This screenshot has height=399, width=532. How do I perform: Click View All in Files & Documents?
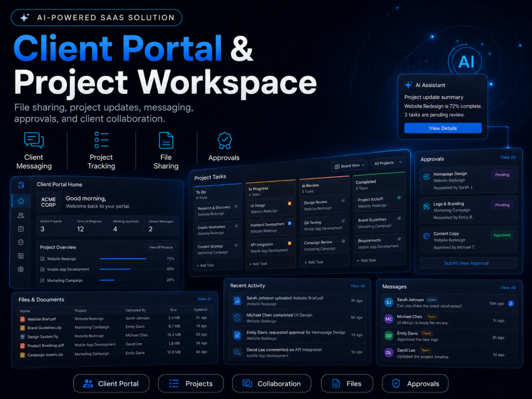coord(204,299)
